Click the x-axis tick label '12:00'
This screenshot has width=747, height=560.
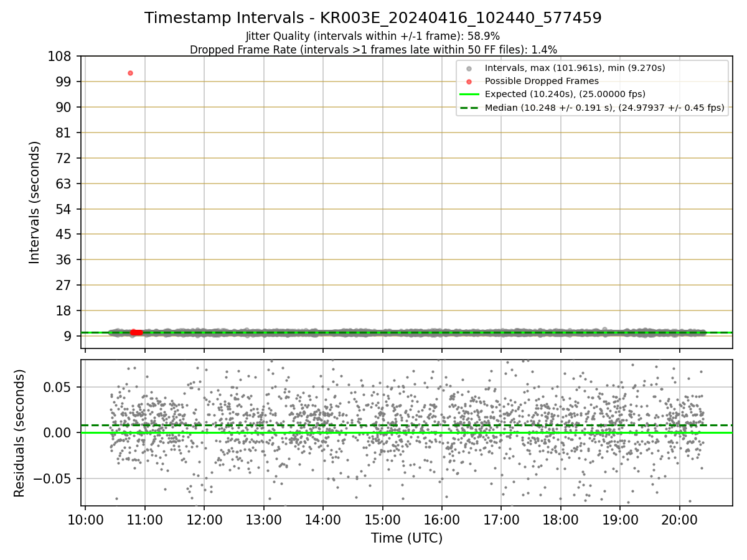point(204,520)
